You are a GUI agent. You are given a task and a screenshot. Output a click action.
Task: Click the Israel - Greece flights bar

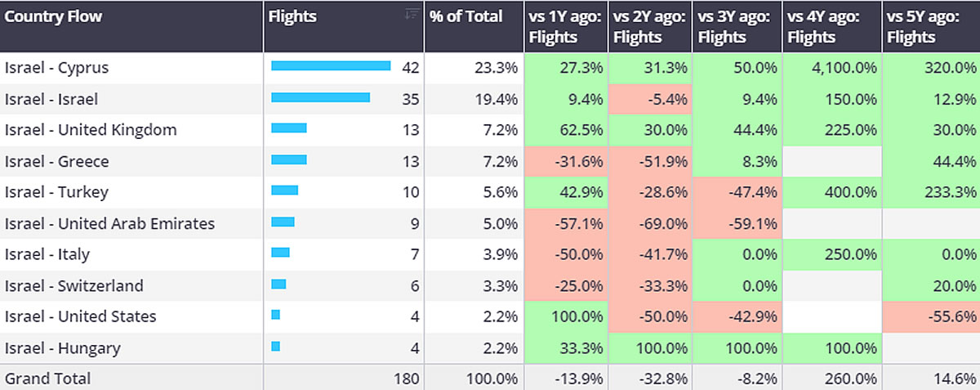[289, 160]
